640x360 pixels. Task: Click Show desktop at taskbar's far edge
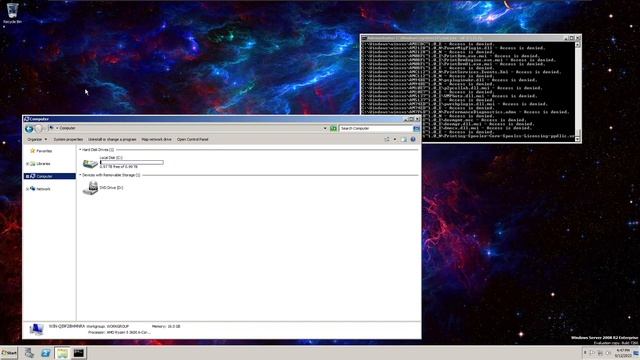click(x=636, y=353)
